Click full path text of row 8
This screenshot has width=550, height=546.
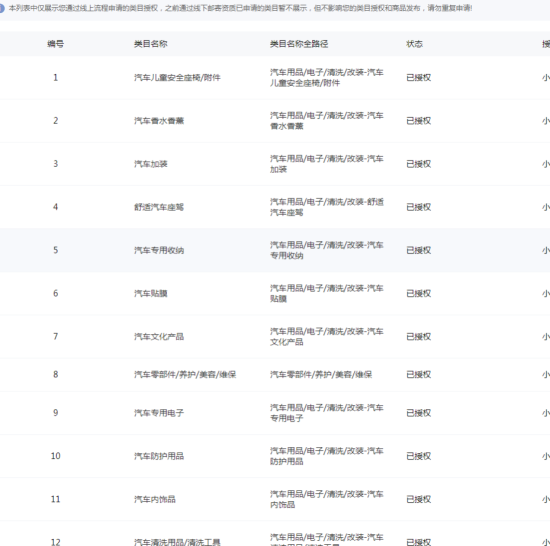click(x=321, y=375)
